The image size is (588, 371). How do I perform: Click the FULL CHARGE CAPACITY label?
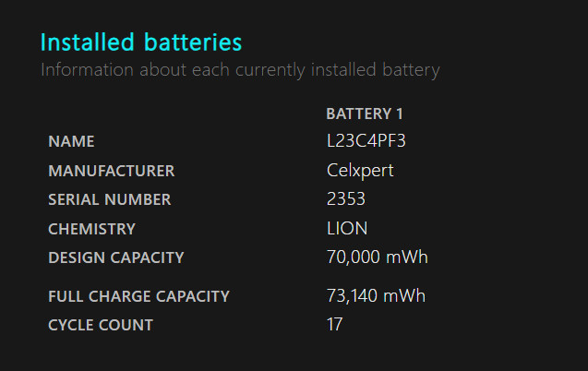[138, 297]
